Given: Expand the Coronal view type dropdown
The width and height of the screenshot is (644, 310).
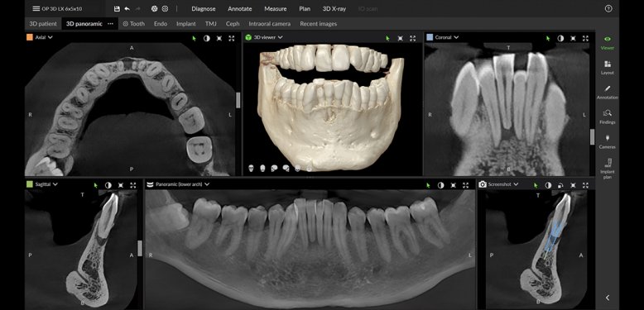Looking at the screenshot, I should (456, 37).
